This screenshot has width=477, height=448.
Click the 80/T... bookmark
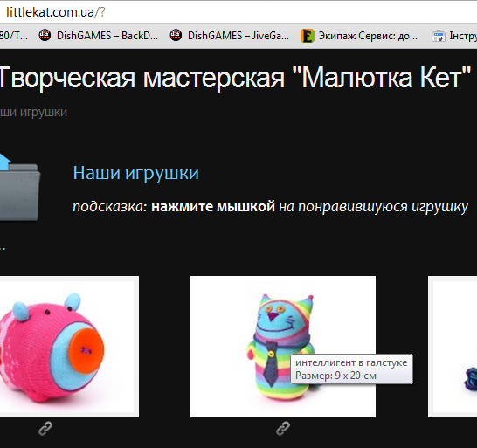(14, 36)
